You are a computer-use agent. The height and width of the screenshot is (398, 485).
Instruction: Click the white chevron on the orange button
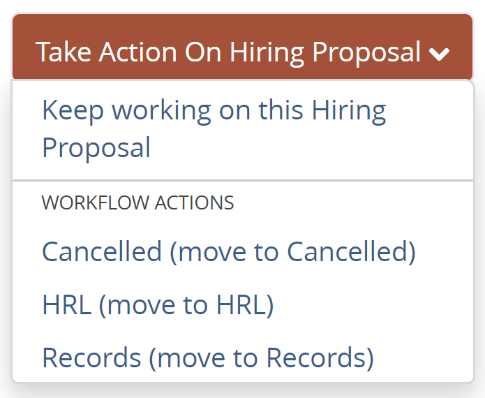[x=439, y=54]
